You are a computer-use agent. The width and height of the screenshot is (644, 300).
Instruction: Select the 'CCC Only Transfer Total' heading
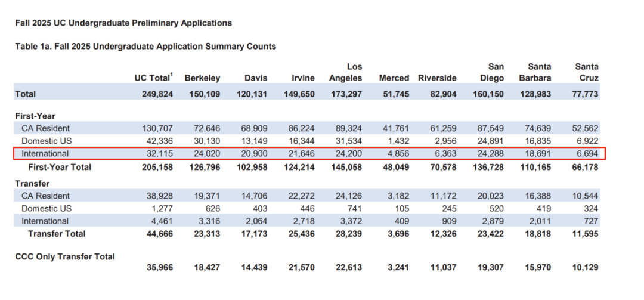(x=65, y=256)
